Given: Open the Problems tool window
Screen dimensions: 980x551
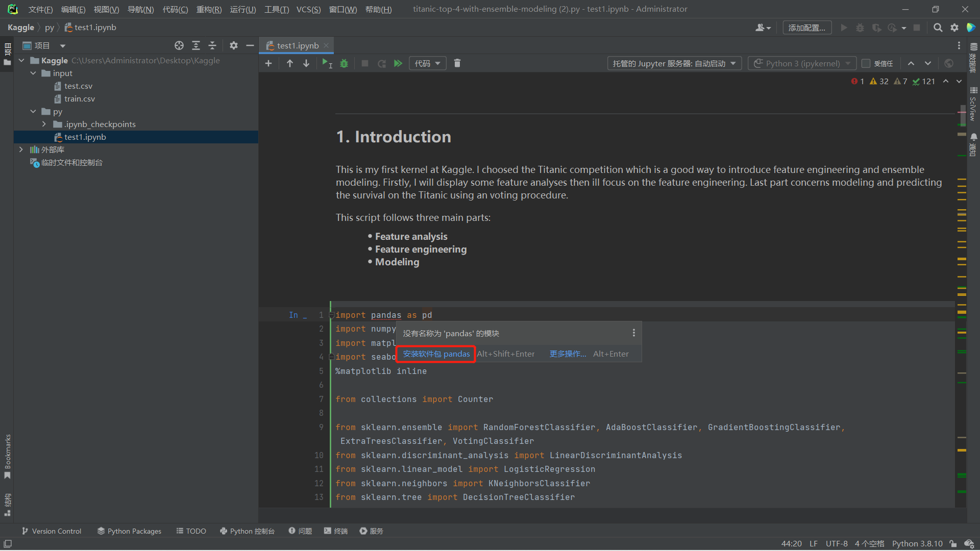Looking at the screenshot, I should pyautogui.click(x=300, y=531).
